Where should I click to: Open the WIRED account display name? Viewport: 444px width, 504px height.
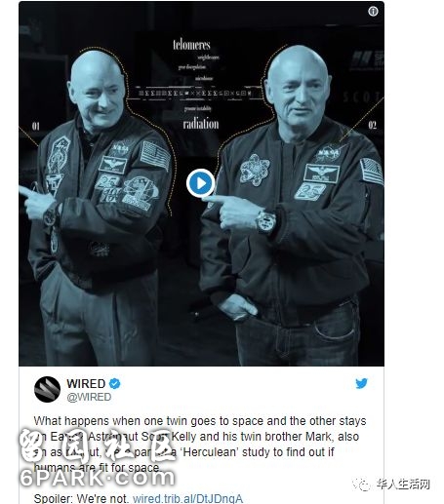[86, 384]
